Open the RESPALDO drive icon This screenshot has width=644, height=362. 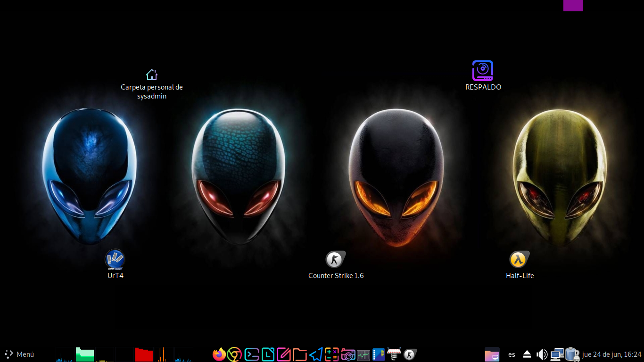coord(483,71)
